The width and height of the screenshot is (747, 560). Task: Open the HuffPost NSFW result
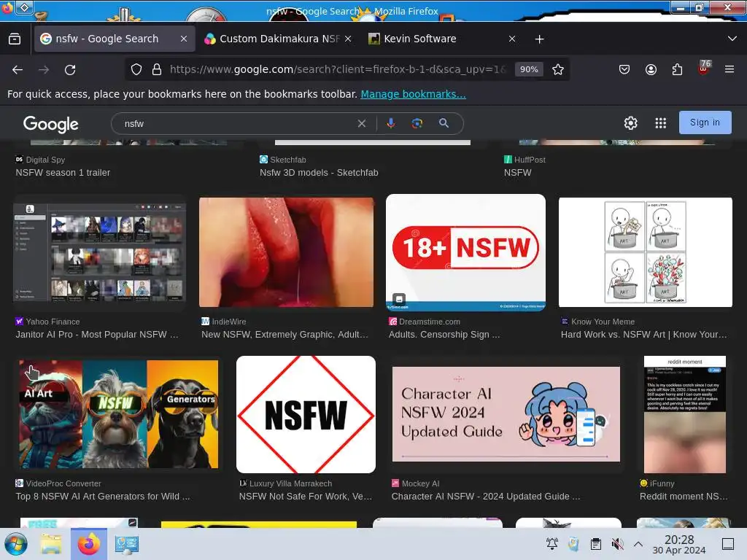click(x=517, y=172)
